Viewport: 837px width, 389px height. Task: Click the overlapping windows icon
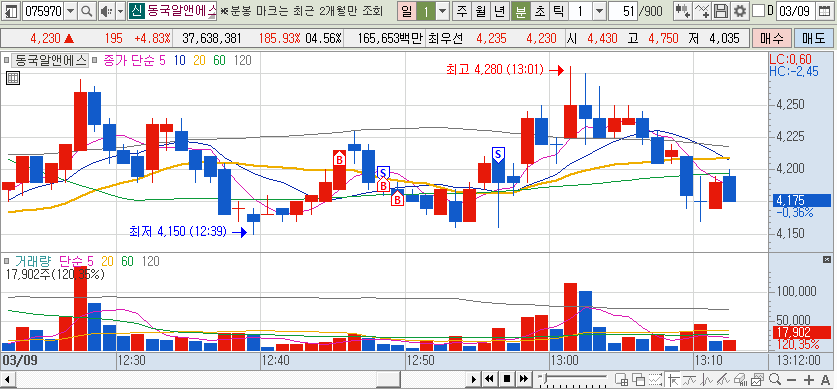[638, 379]
